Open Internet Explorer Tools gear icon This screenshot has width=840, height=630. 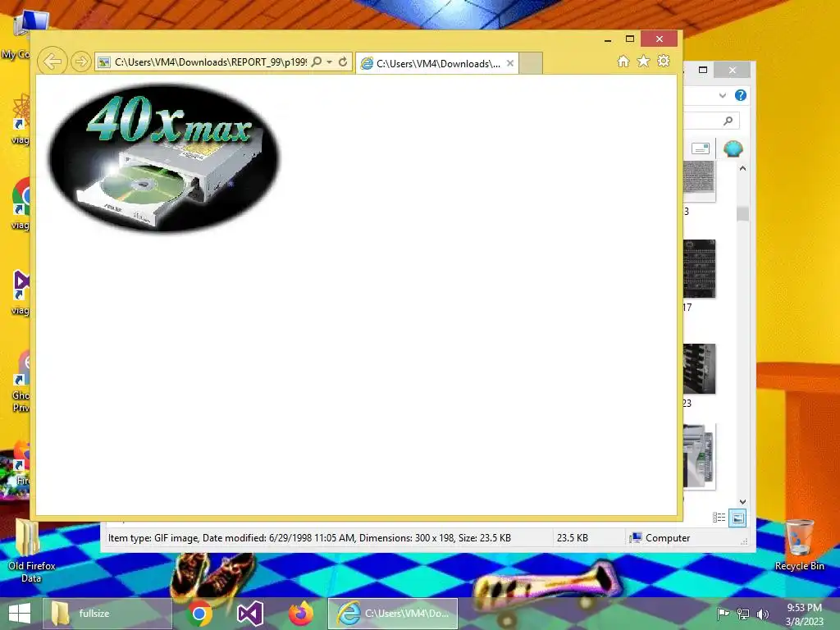point(663,61)
